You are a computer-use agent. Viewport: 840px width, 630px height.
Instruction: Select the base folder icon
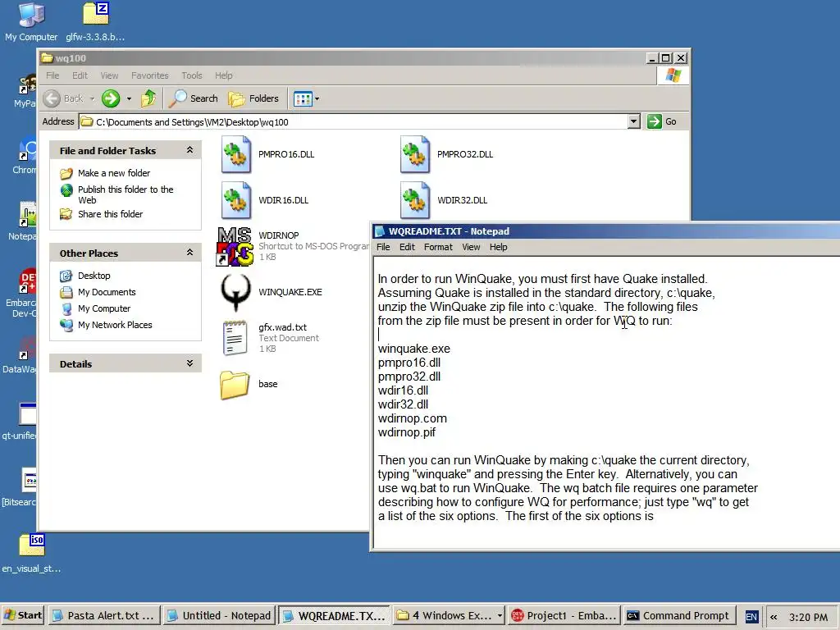[235, 385]
